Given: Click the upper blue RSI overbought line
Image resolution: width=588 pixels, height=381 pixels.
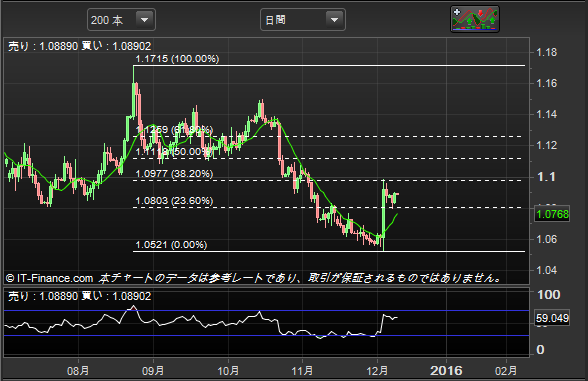Looking at the screenshot, I should tap(266, 310).
